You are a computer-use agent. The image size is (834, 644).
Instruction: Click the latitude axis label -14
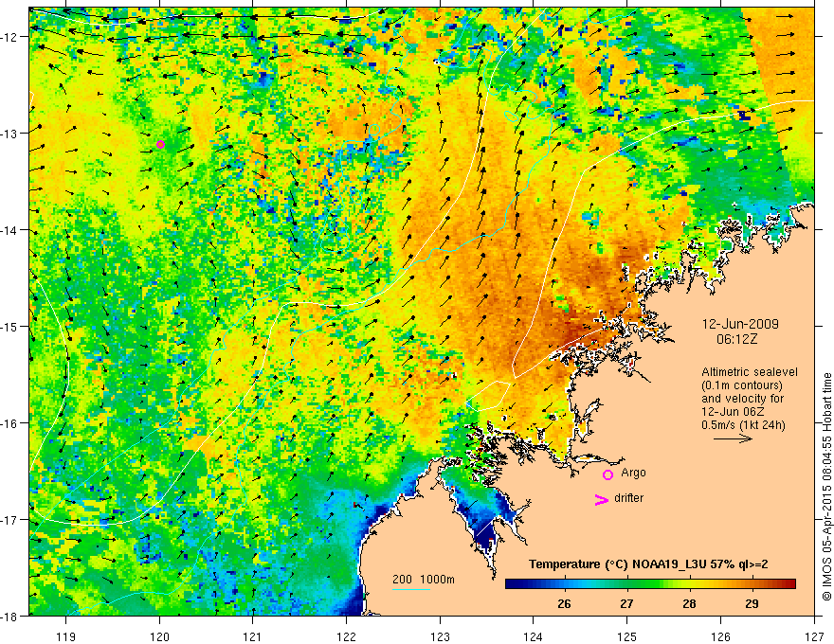10,230
